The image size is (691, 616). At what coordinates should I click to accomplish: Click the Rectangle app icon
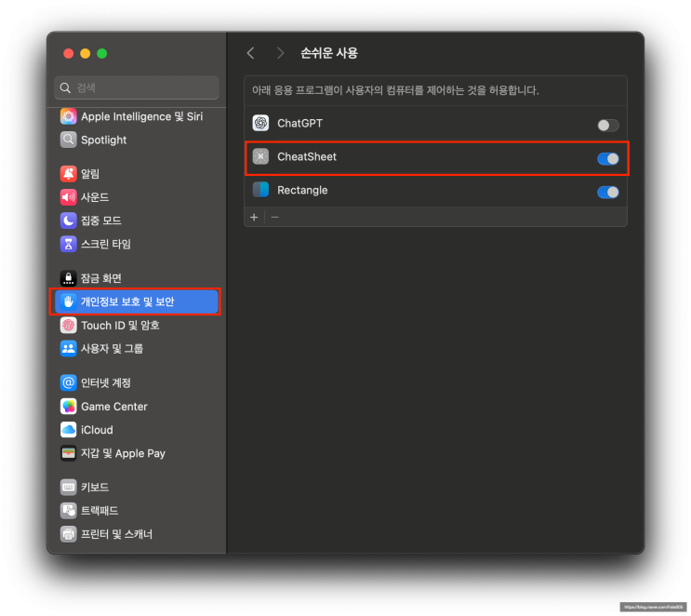[260, 190]
